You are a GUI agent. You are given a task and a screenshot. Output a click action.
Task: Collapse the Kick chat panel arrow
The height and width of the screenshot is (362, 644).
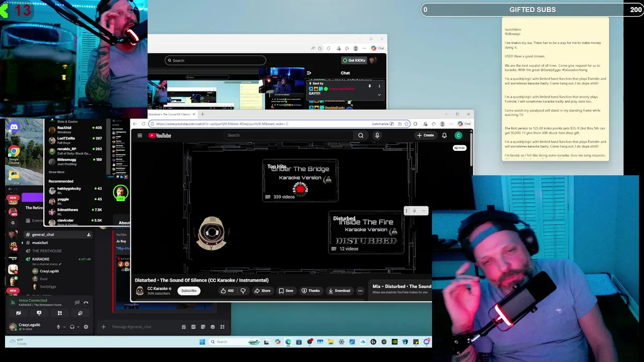pyautogui.click(x=309, y=73)
